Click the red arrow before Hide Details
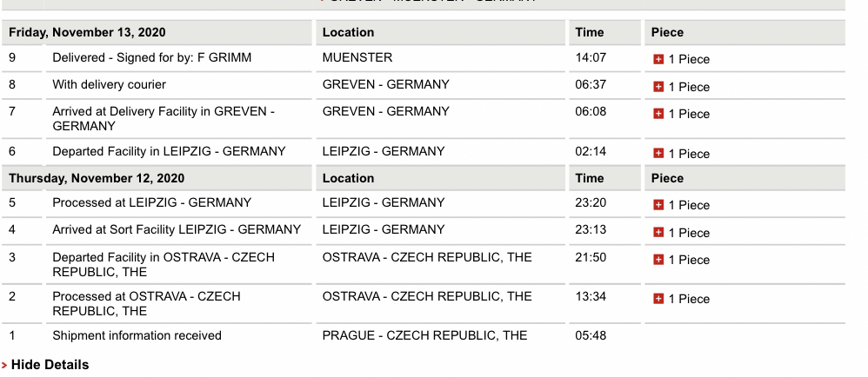 (x=4, y=366)
